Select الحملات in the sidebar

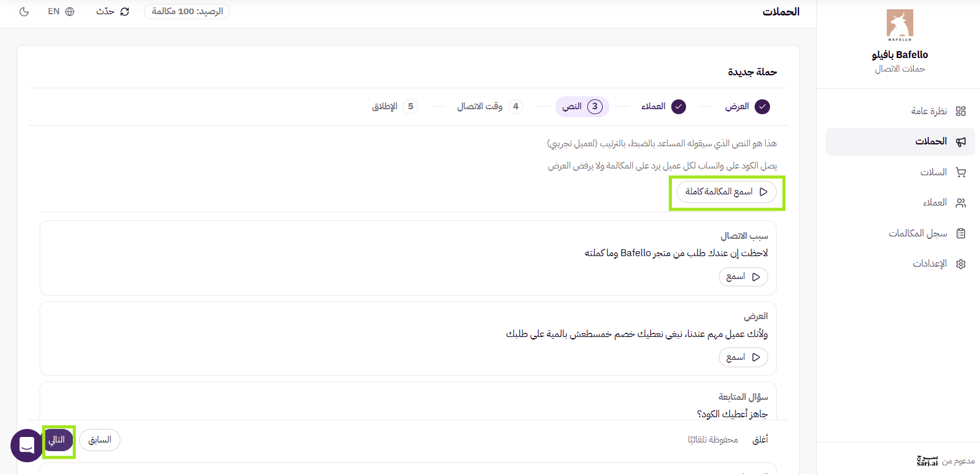pyautogui.click(x=900, y=141)
